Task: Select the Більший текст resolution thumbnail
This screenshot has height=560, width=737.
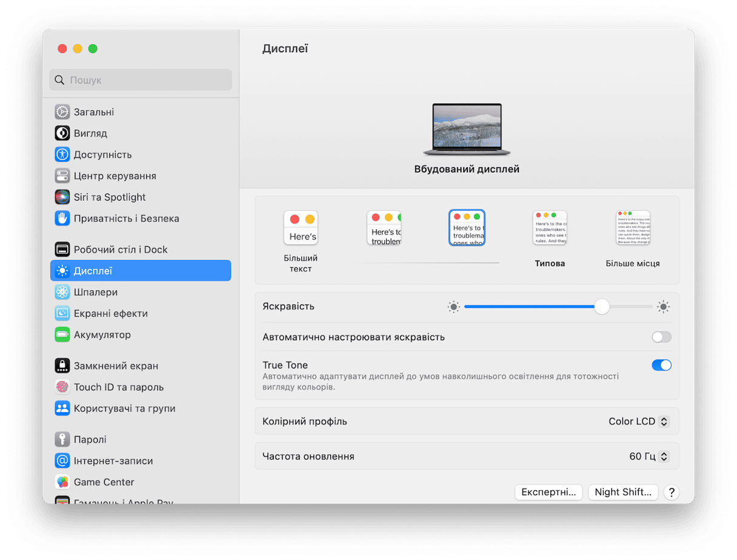Action: [301, 228]
